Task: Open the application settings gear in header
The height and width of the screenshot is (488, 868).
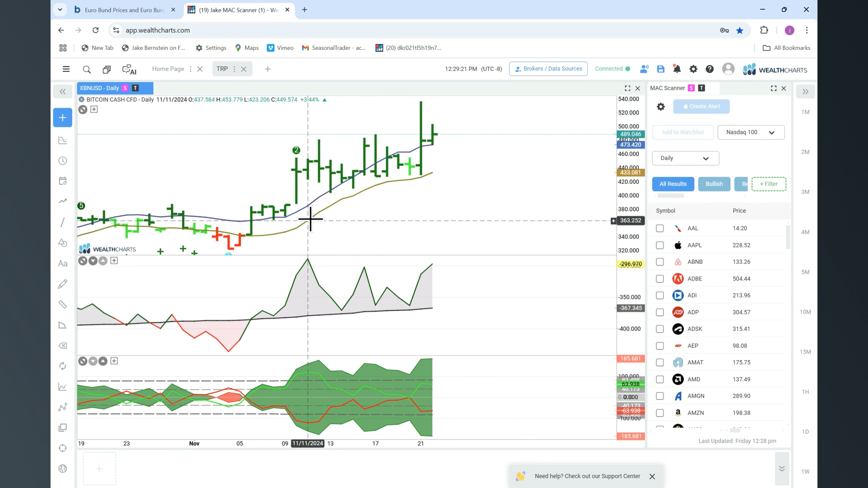Action: 693,69
